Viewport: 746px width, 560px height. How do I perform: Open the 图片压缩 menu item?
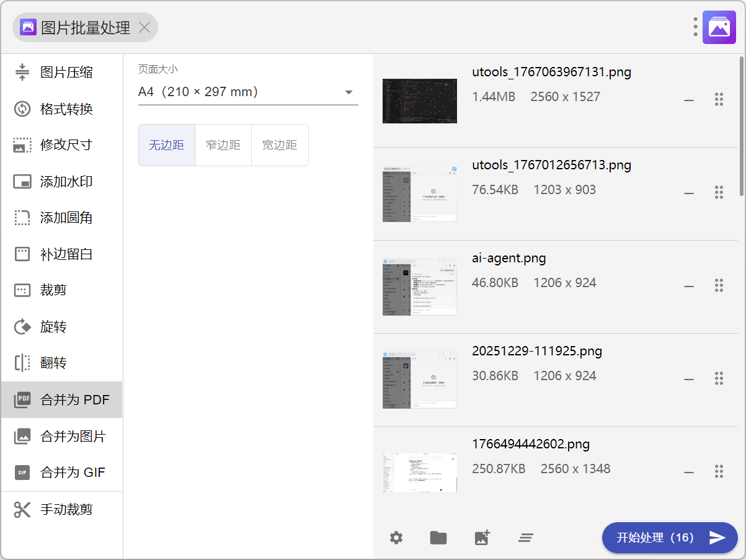click(61, 73)
